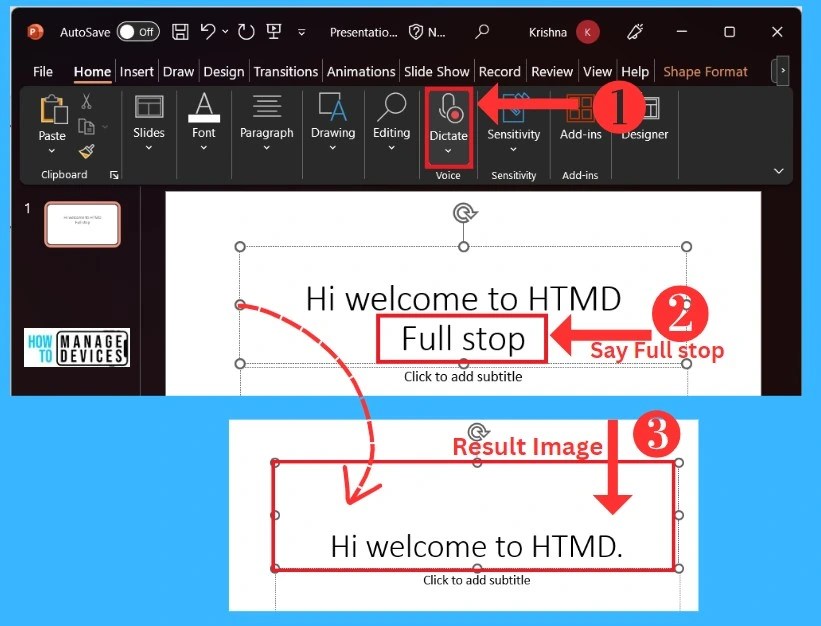Turn AutoSave on

[x=138, y=31]
